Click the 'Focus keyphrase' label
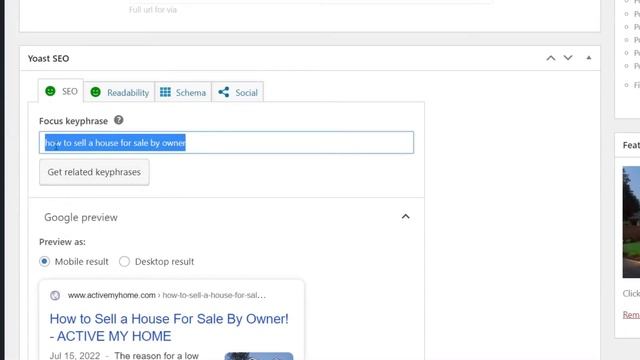This screenshot has height=360, width=640. pos(73,121)
